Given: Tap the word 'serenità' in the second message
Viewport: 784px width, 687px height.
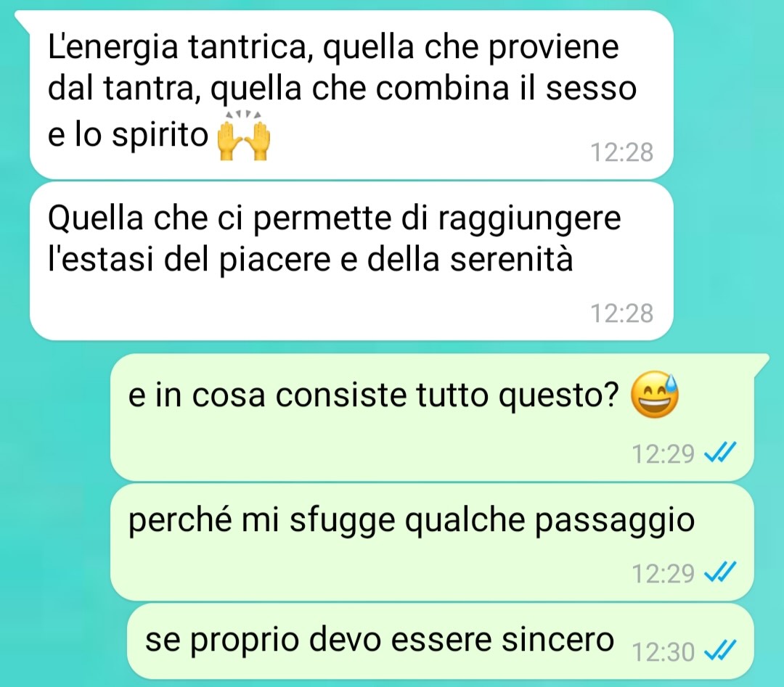Looking at the screenshot, I should [512, 259].
